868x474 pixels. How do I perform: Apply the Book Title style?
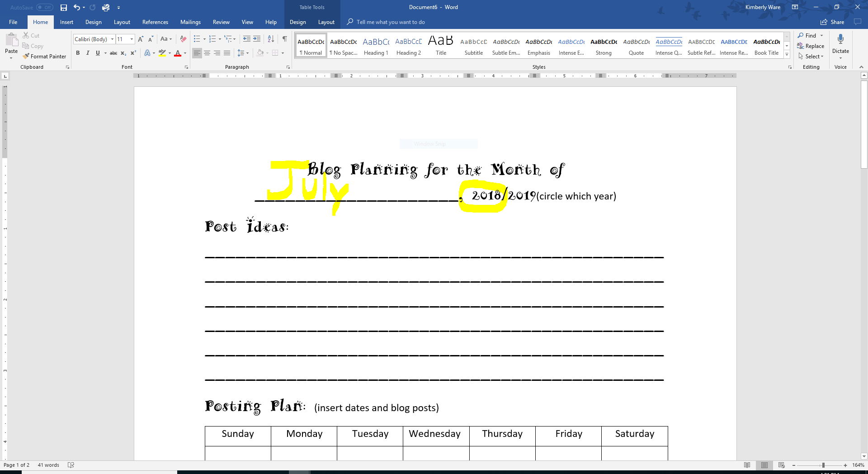[x=766, y=45]
